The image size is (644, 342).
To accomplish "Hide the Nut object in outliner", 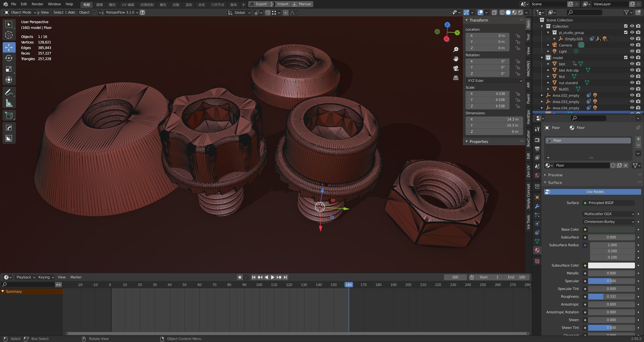I will pos(632,76).
